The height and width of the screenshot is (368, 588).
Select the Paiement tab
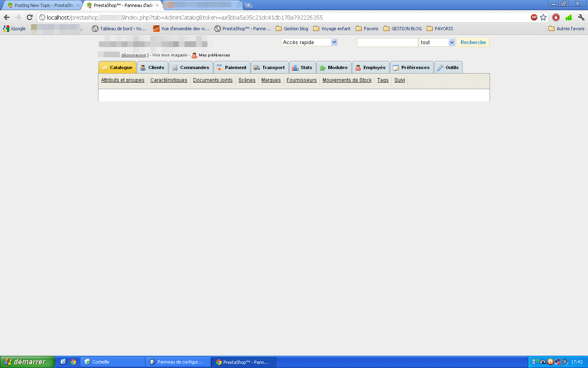click(232, 67)
